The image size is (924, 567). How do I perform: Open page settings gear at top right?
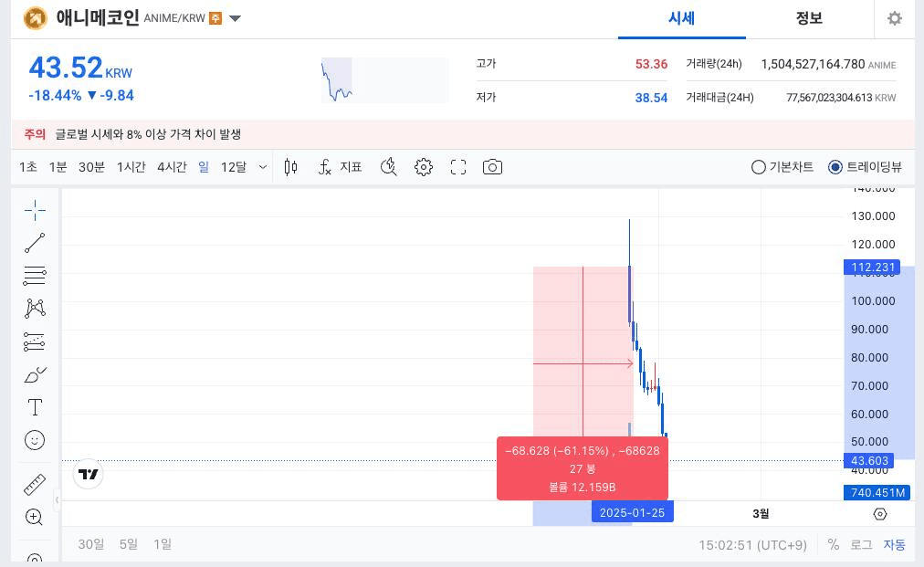(895, 18)
